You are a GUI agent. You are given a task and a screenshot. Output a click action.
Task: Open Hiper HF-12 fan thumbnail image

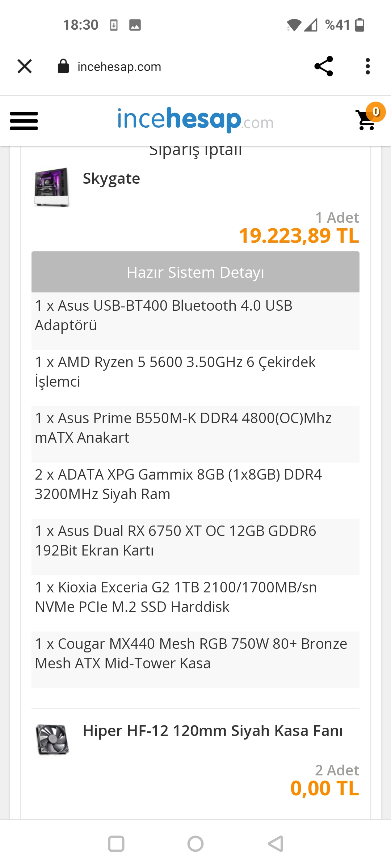coord(52,739)
